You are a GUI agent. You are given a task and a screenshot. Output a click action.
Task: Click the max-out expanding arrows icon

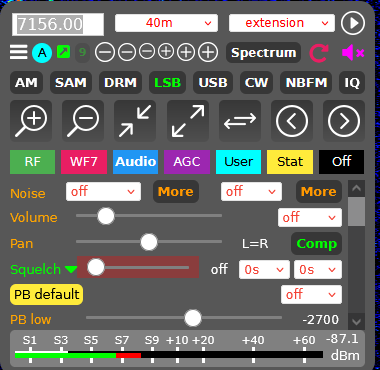point(188,121)
